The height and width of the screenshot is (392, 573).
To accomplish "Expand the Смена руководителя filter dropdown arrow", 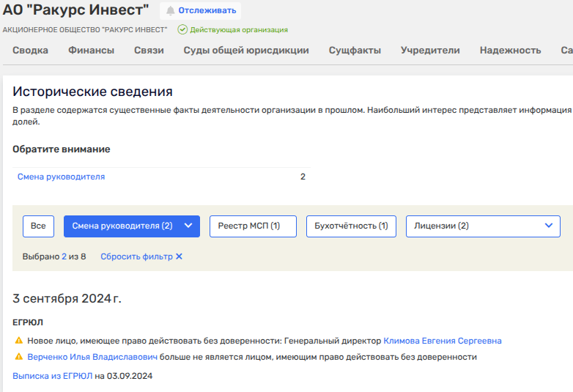I will pos(188,226).
